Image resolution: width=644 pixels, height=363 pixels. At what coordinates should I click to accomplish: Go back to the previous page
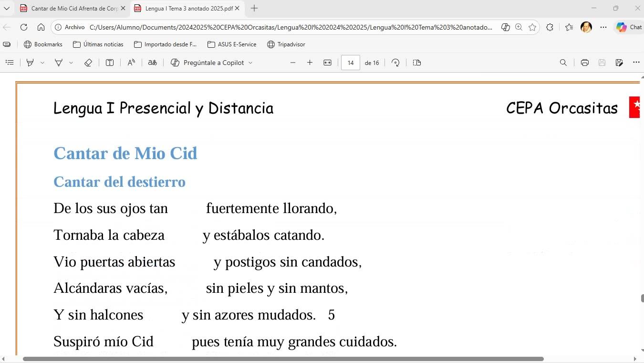[7, 27]
